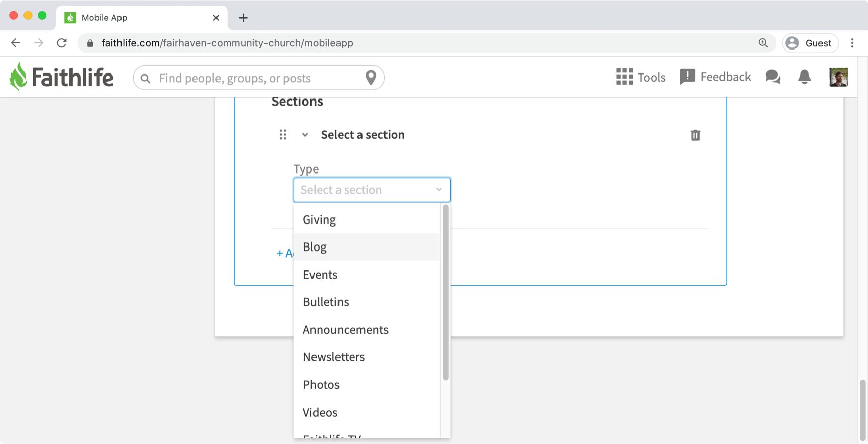Choose Announcements from the section list

tap(367, 330)
